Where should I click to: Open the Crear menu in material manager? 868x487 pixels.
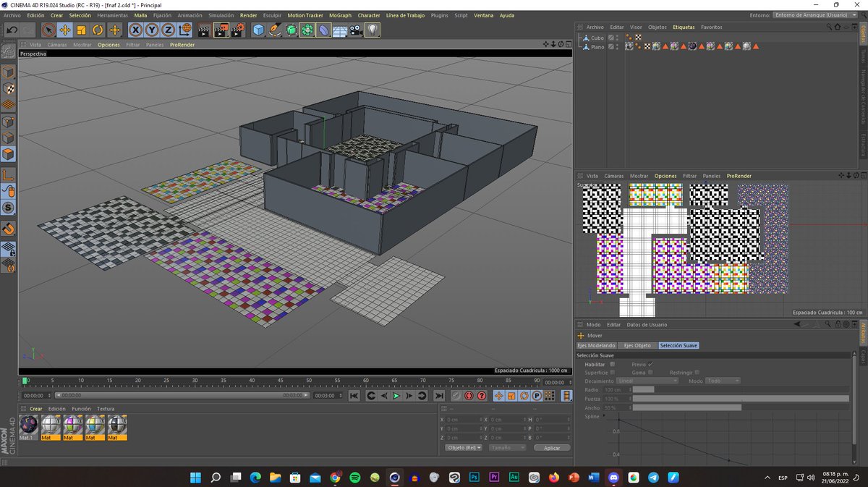(x=35, y=409)
